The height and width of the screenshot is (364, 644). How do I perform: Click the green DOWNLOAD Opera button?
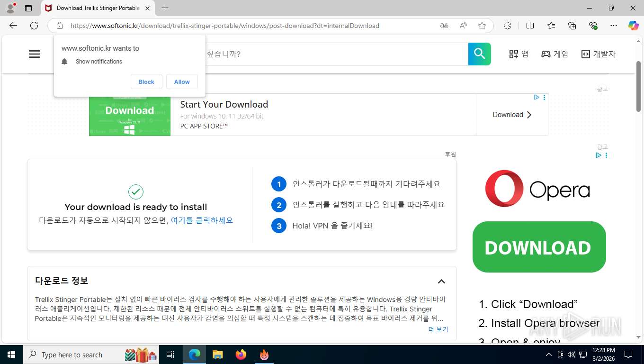539,247
